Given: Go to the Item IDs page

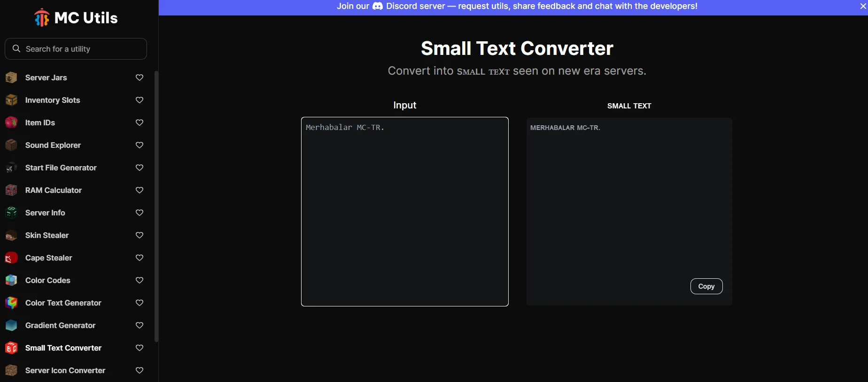Looking at the screenshot, I should click(40, 122).
